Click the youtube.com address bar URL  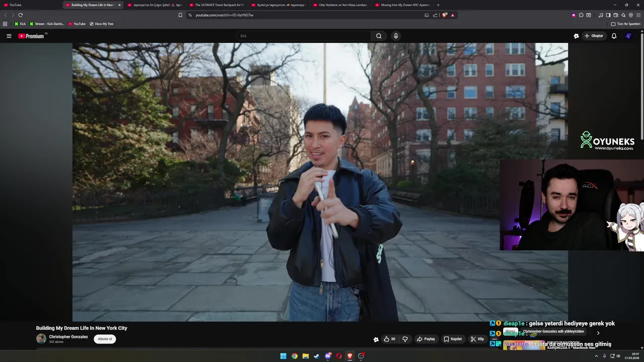click(224, 15)
